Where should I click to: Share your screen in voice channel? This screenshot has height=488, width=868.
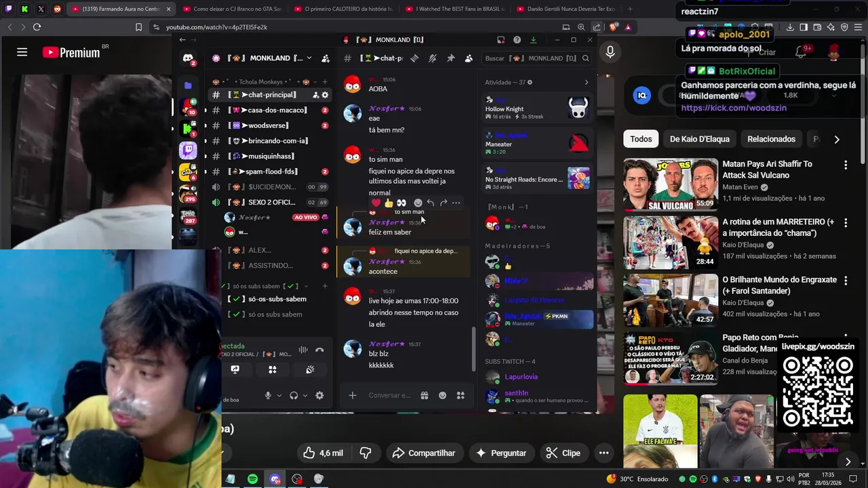235,369
